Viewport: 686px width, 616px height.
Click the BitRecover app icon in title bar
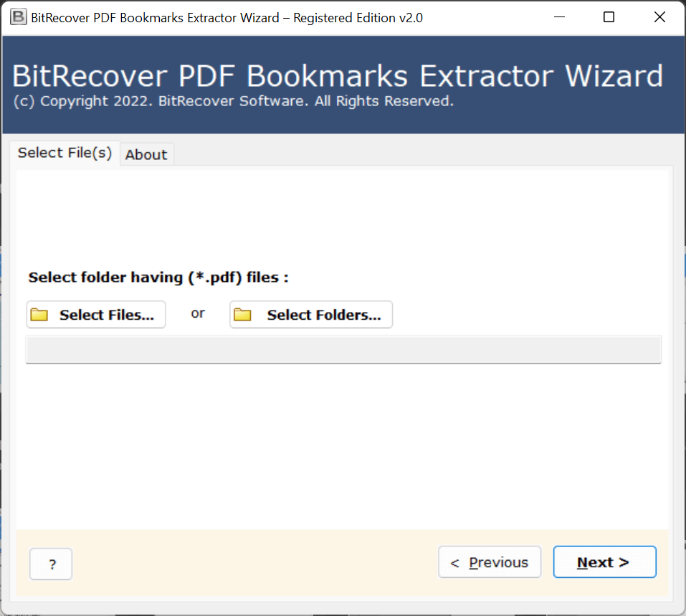tap(18, 17)
